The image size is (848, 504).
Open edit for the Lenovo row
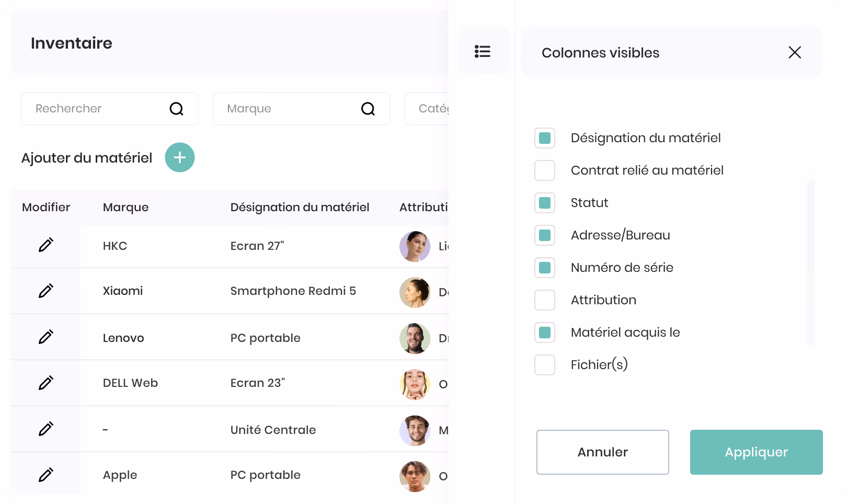[46, 337]
